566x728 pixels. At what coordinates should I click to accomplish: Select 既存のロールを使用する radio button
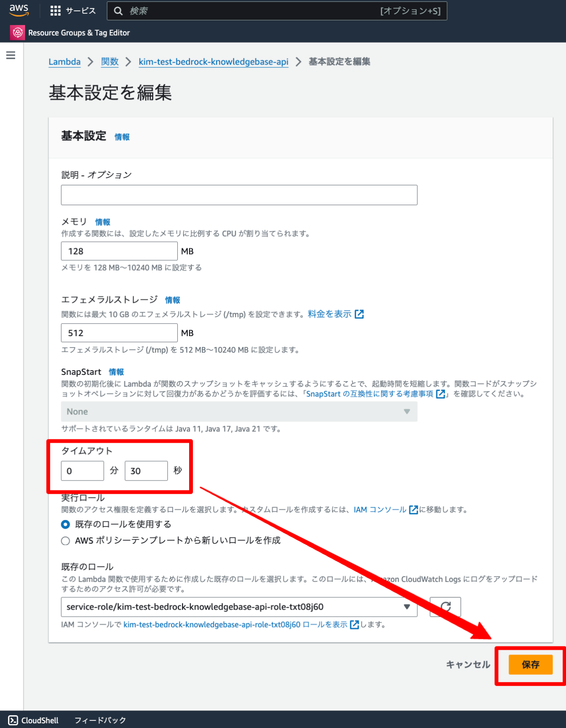tap(65, 524)
